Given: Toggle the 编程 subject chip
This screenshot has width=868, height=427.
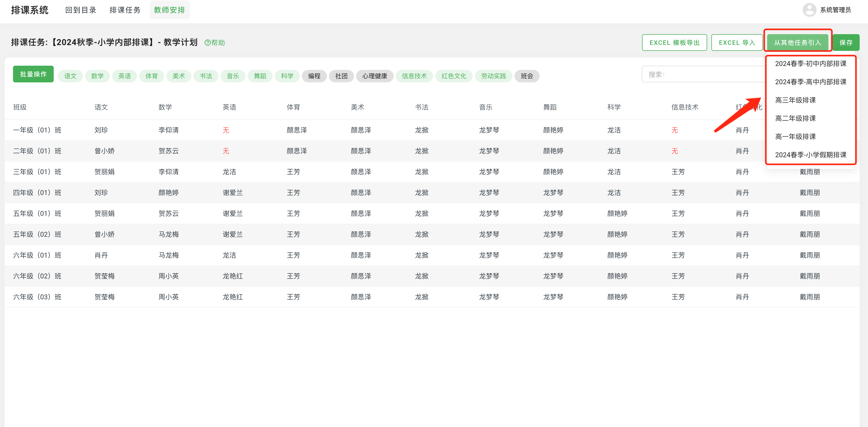Looking at the screenshot, I should 314,76.
